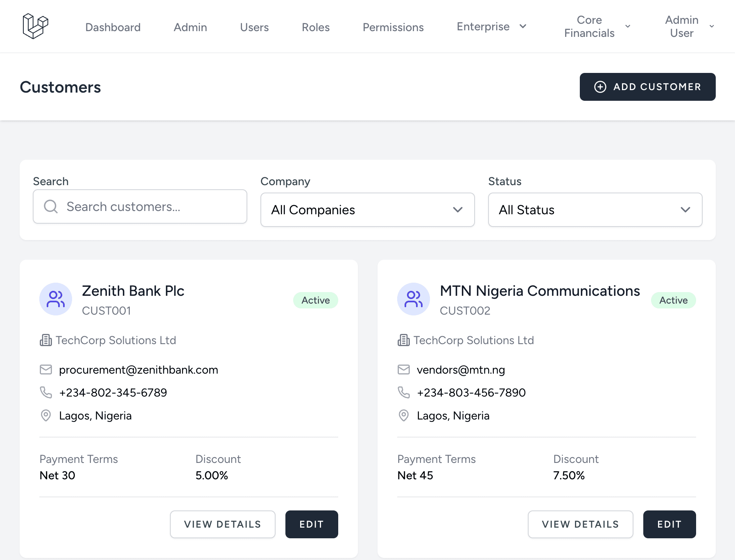
Task: Open the Permissions nav item
Action: [393, 27]
